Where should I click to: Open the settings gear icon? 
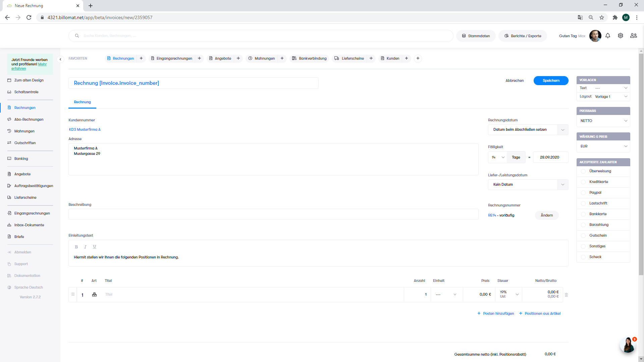point(621,36)
